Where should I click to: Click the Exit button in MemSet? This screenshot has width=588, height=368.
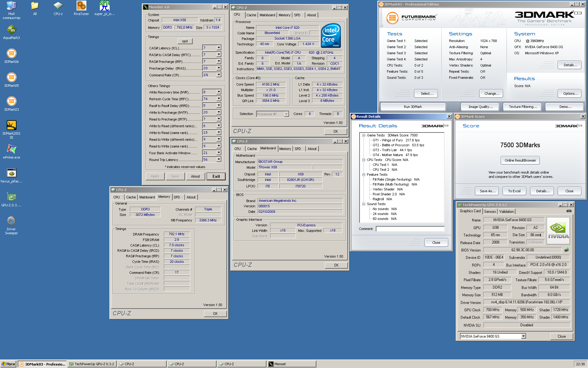click(x=216, y=176)
